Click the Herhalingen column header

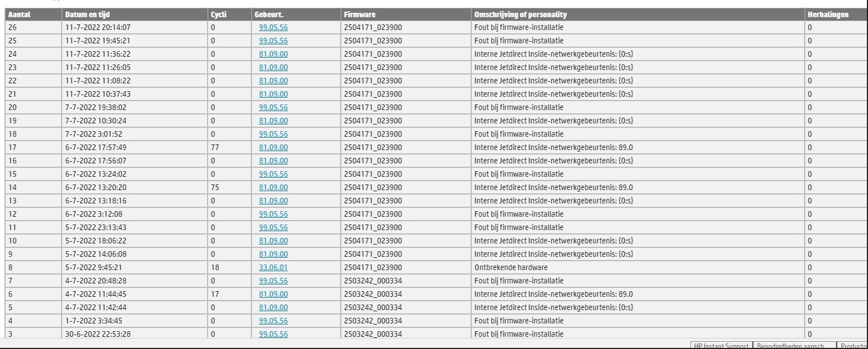(x=827, y=14)
